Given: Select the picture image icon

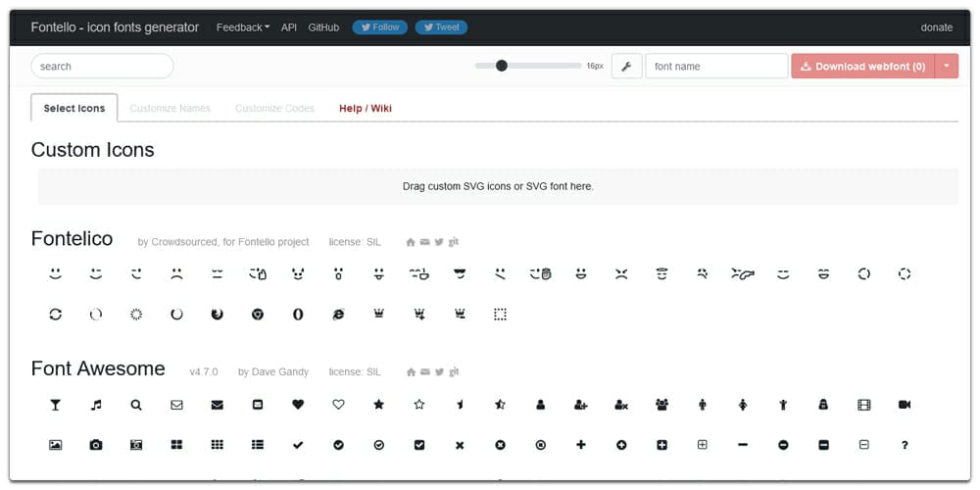Looking at the screenshot, I should pos(55,445).
